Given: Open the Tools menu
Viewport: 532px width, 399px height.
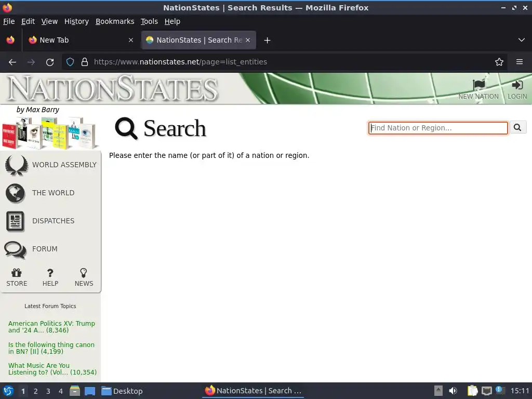Looking at the screenshot, I should pyautogui.click(x=149, y=21).
